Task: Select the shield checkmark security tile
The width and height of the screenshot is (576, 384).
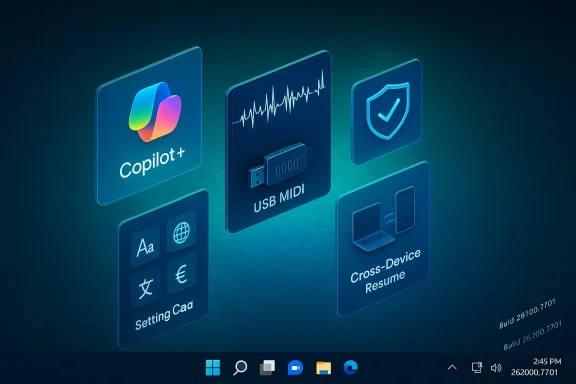Action: point(386,112)
